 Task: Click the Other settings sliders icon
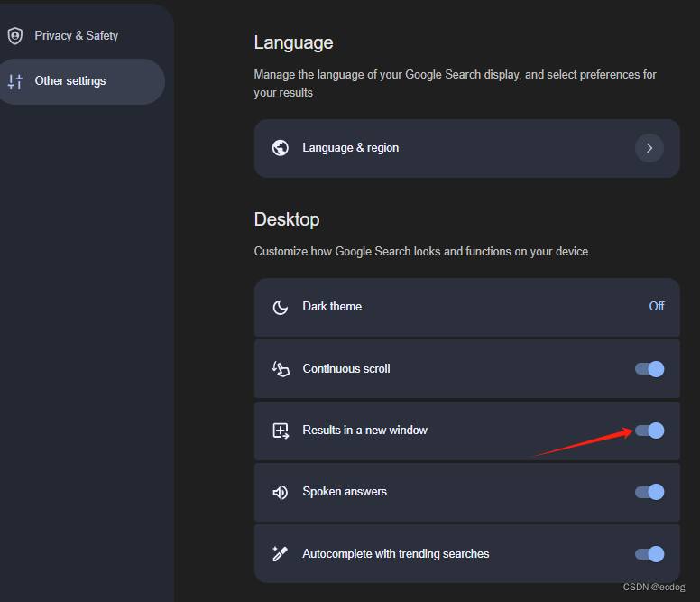click(15, 81)
